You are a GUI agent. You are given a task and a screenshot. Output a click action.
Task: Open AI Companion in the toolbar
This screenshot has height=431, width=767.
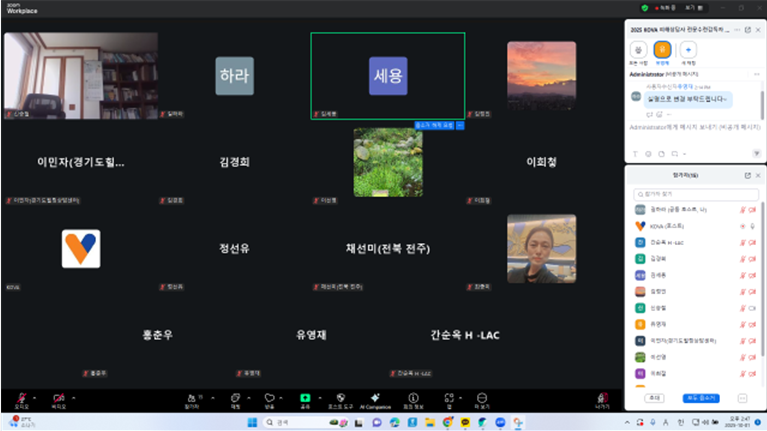[x=372, y=398]
